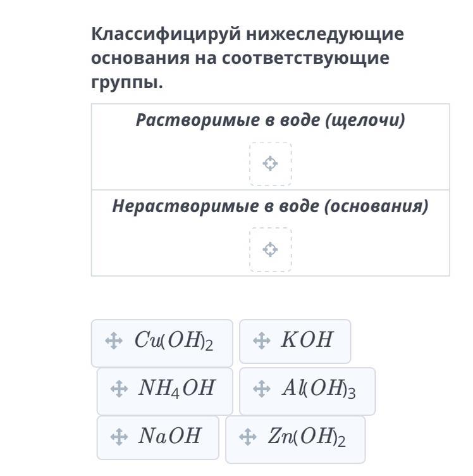Image resolution: width=473 pixels, height=476 pixels.
Task: Click the move handle icon on KOH tile
Action: click(262, 341)
